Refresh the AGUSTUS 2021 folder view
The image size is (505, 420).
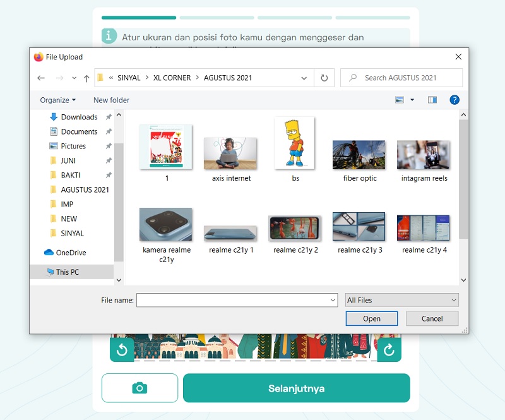tap(324, 78)
